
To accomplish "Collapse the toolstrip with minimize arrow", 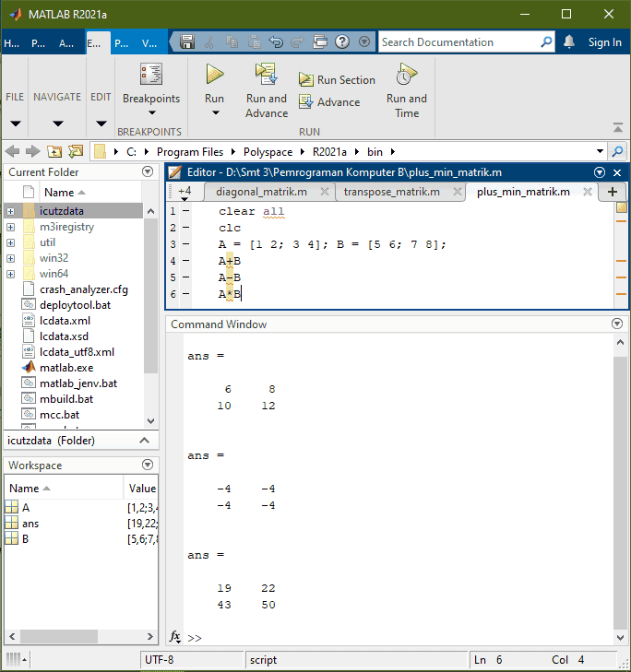I will [x=618, y=127].
